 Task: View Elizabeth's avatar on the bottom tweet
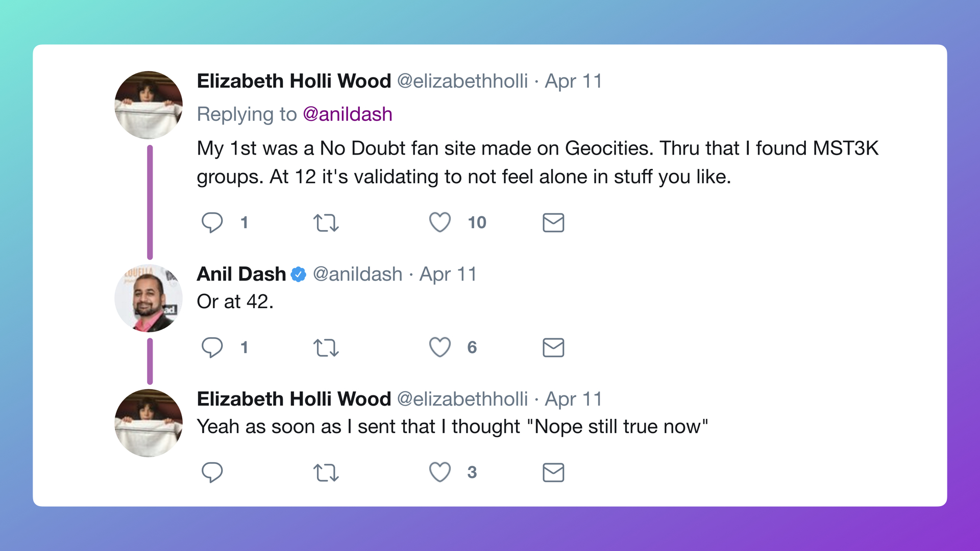click(149, 423)
